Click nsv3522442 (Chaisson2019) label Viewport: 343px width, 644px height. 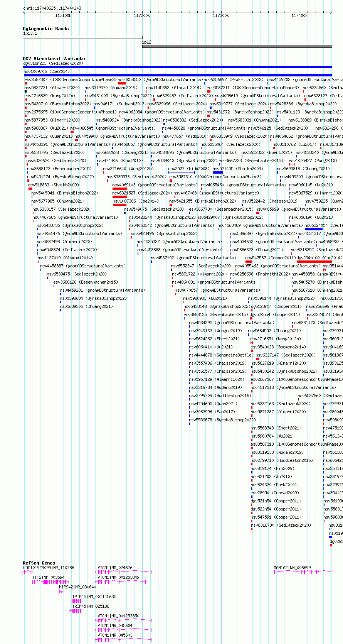click(271, 201)
